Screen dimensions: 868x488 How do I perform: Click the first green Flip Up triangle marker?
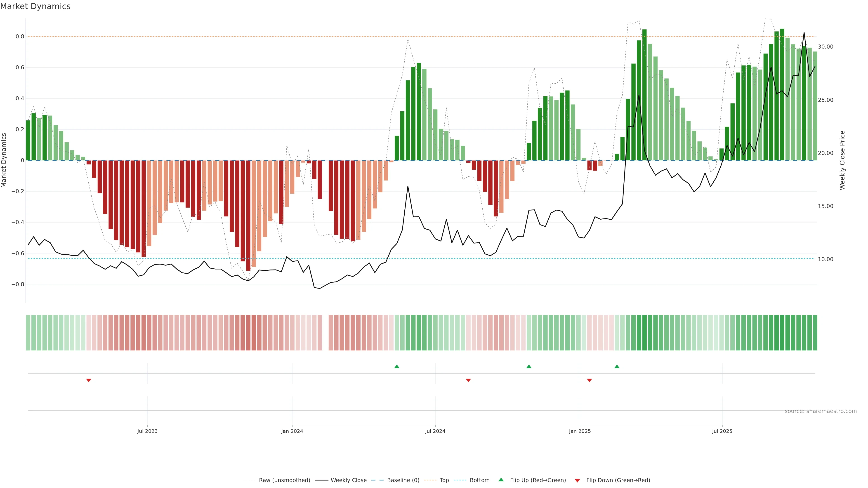pyautogui.click(x=397, y=366)
